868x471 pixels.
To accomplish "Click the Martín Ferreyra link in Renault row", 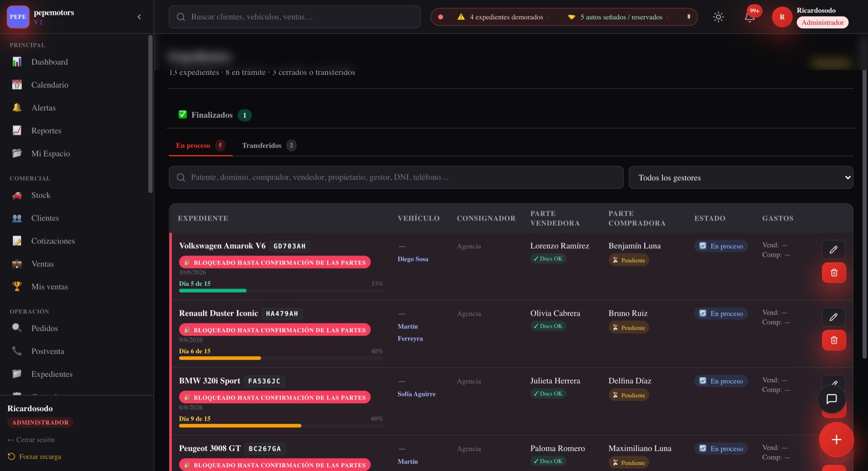I will (410, 332).
